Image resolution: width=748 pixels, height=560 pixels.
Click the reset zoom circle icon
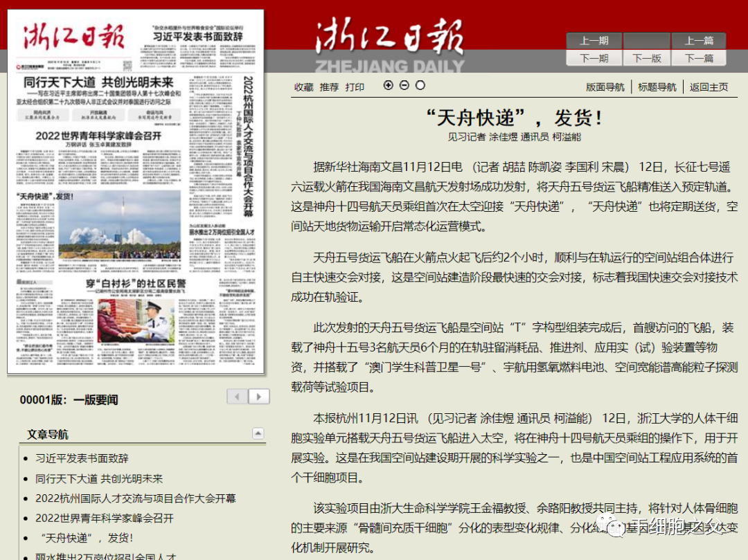tap(420, 85)
